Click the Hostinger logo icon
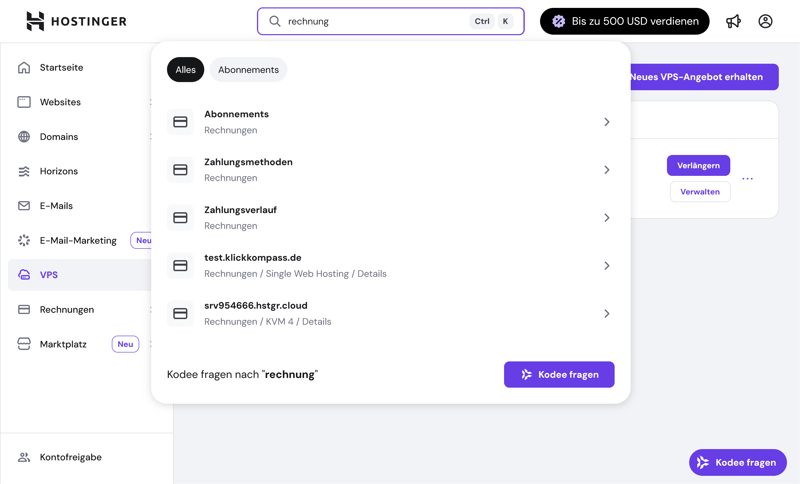Screen dimensions: 800x484 coord(35,21)
